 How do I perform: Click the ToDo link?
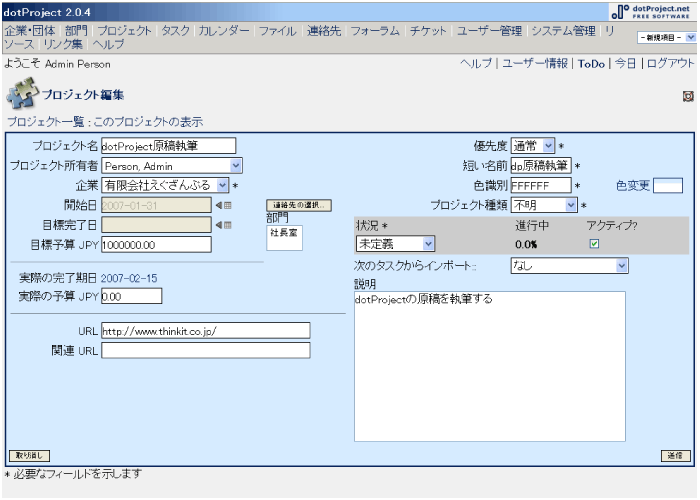click(591, 64)
